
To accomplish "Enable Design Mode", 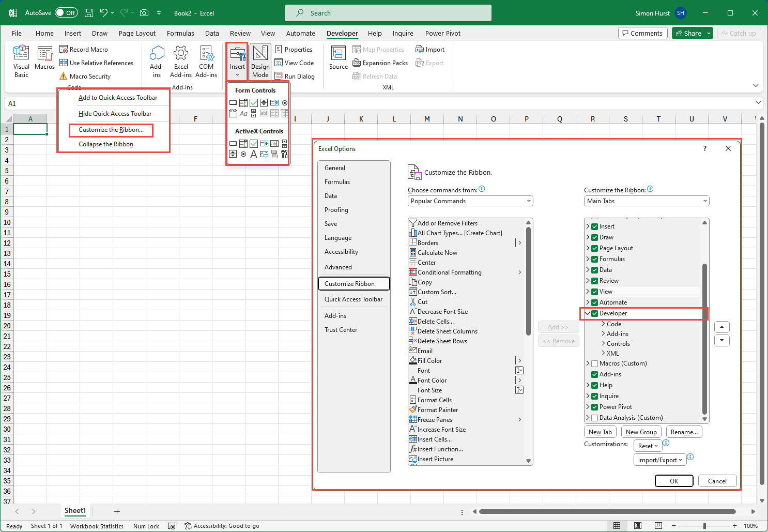I will coord(260,60).
